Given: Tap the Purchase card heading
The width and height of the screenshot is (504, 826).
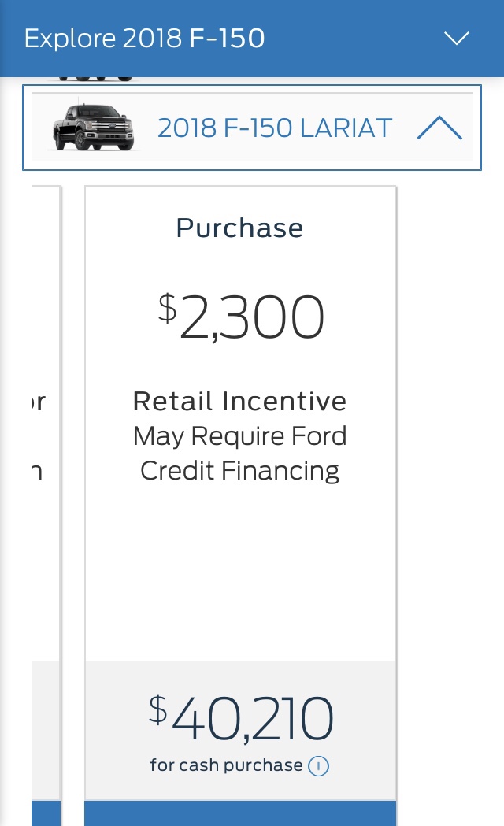Looking at the screenshot, I should click(239, 228).
